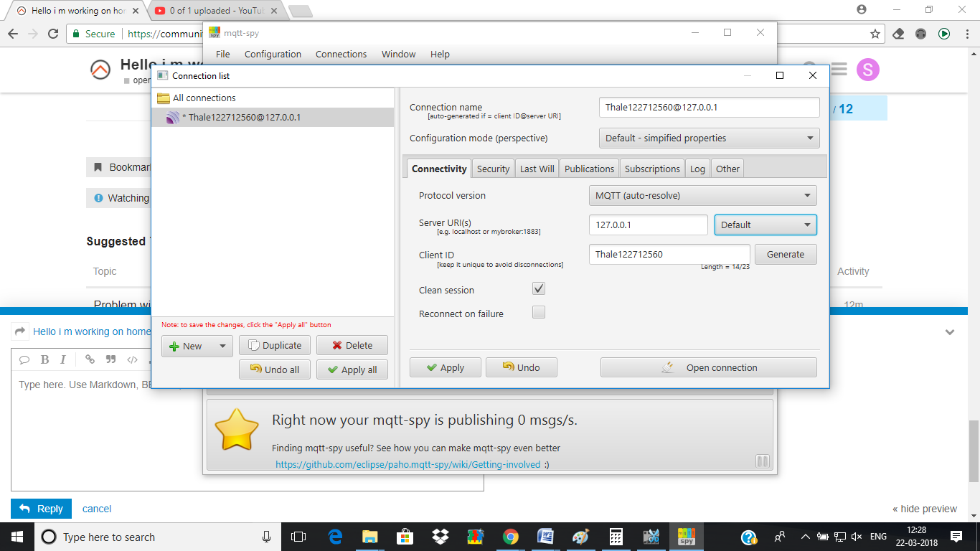This screenshot has height=551, width=980.
Task: Insert hyperlink from the reply editor toolbar
Action: pos(90,359)
